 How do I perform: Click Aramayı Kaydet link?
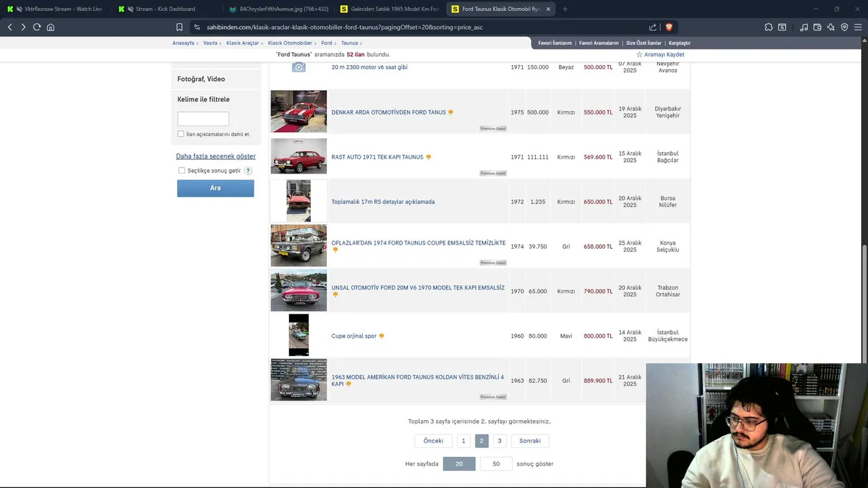click(665, 54)
